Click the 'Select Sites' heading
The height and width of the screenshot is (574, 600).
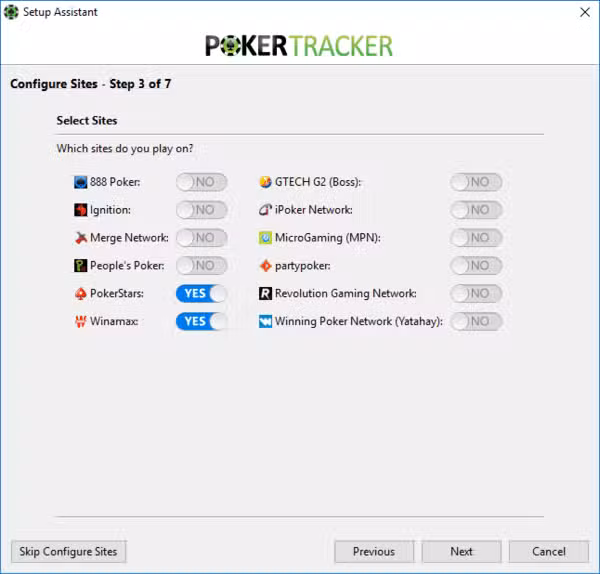pyautogui.click(x=87, y=121)
